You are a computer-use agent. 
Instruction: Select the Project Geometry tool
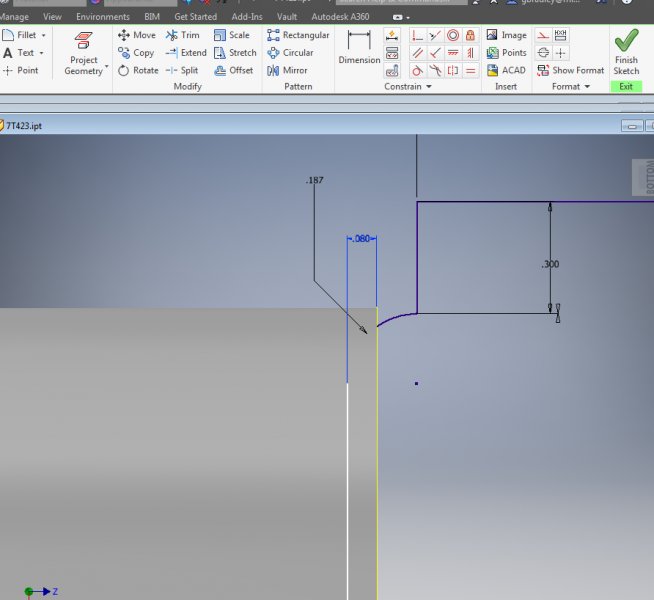click(x=84, y=52)
